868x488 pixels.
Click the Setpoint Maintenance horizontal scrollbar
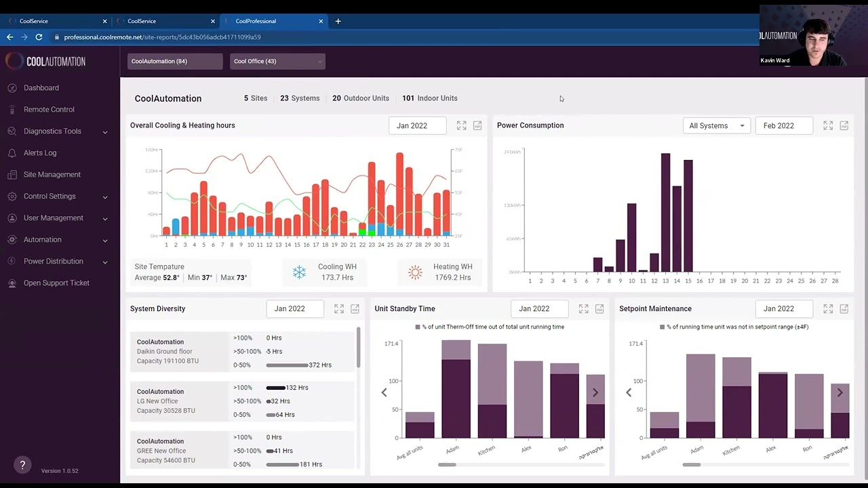click(x=692, y=464)
